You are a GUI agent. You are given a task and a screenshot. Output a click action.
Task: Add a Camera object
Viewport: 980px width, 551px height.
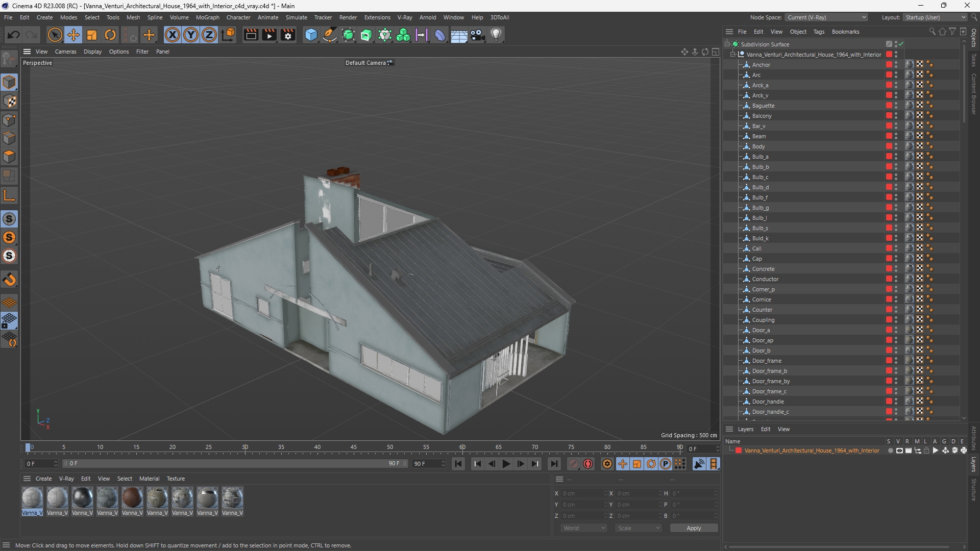point(478,35)
